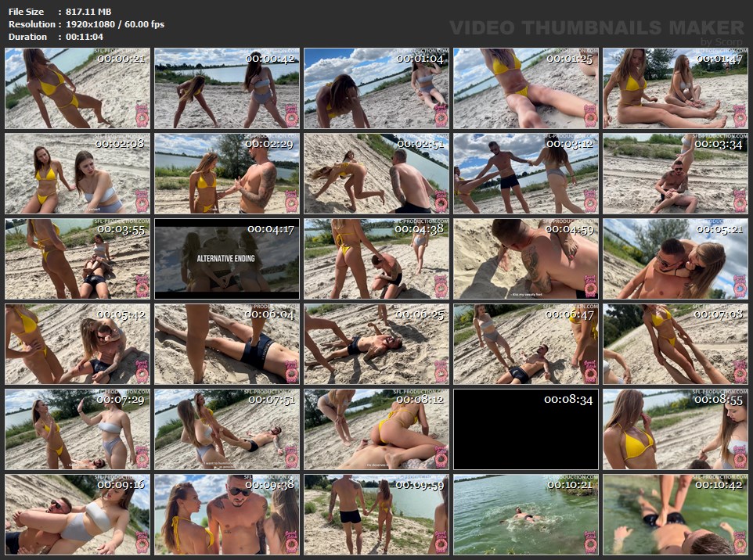The height and width of the screenshot is (560, 753).
Task: Click the Duration 00:11:04 info line
Action: click(56, 37)
